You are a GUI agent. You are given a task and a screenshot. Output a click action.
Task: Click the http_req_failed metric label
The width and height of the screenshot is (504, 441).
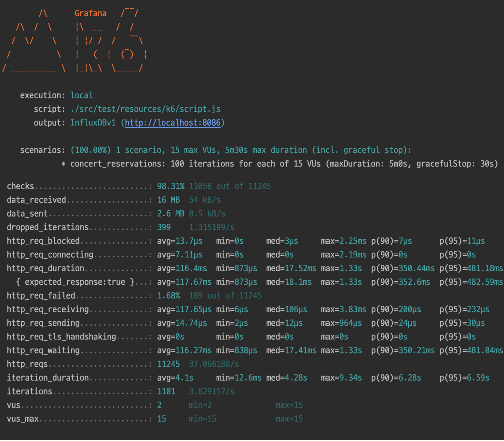[x=41, y=296]
